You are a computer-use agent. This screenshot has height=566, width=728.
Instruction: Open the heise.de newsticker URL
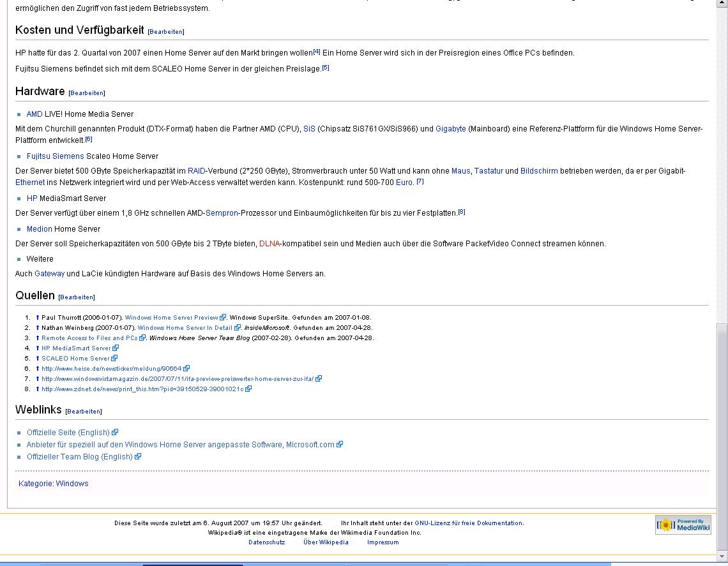click(x=111, y=369)
